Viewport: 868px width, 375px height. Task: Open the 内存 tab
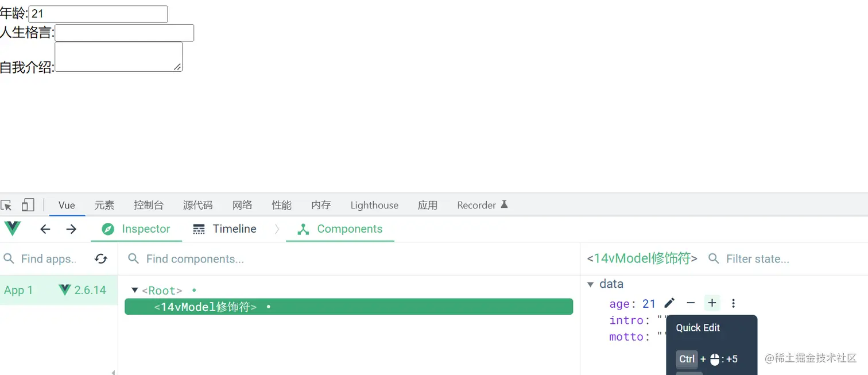[x=321, y=205]
